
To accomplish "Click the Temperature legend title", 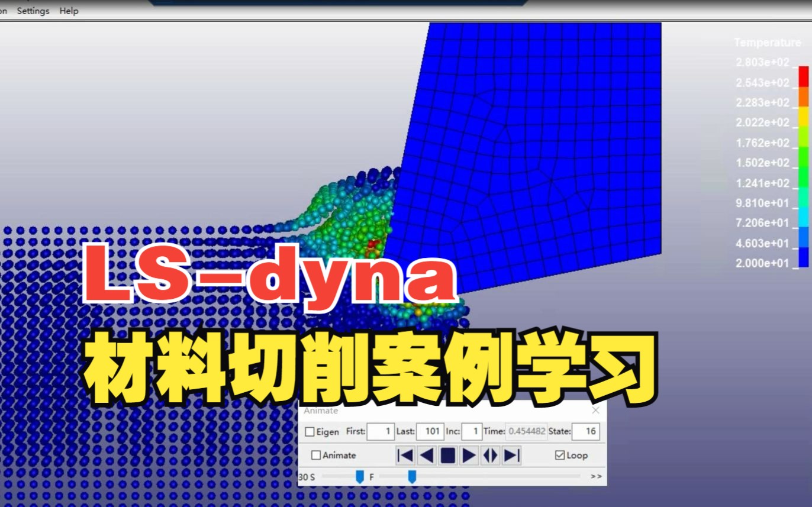I will coord(767,43).
